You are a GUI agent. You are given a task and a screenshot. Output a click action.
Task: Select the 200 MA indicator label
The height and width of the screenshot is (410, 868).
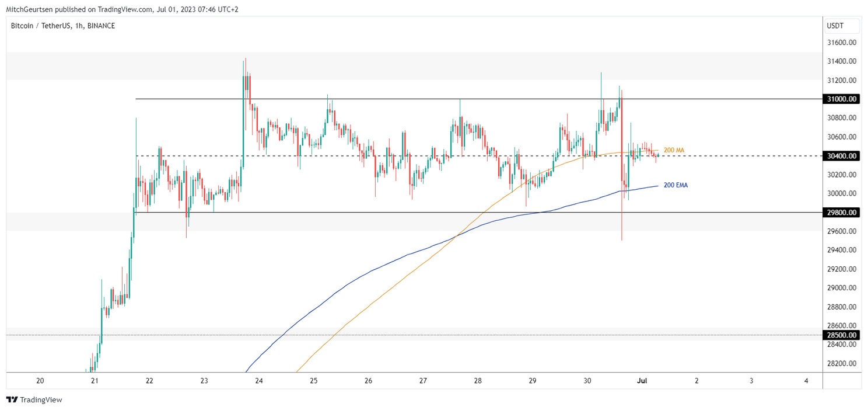coord(674,150)
